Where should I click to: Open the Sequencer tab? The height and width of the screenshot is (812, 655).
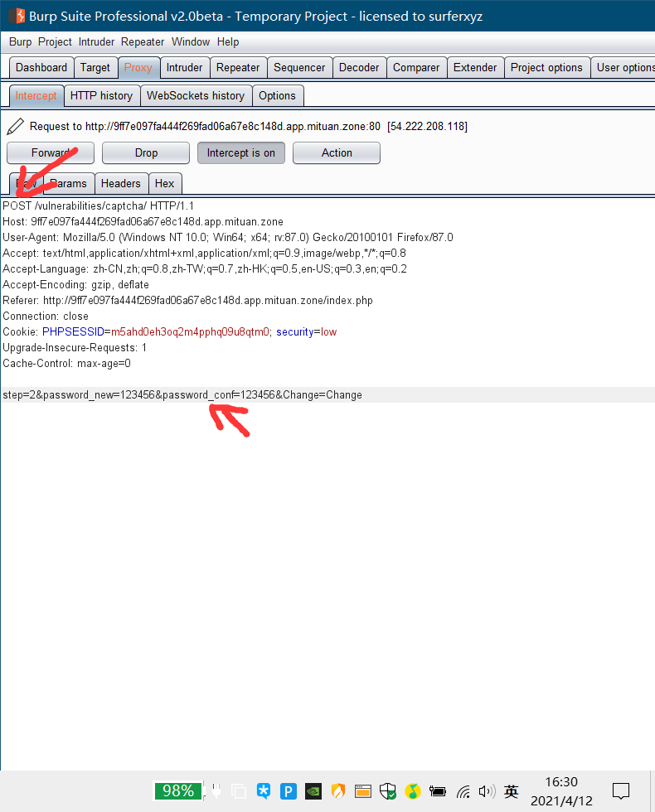pyautogui.click(x=299, y=67)
